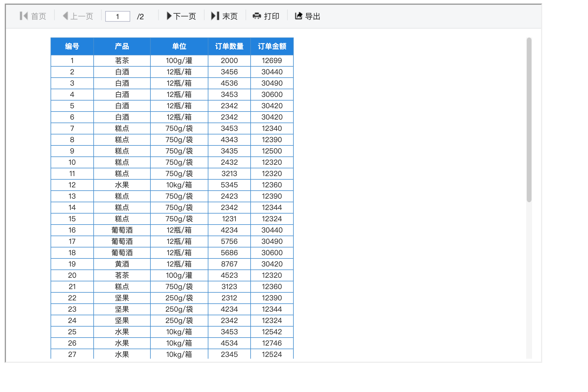Click the previous page triangle icon
The width and height of the screenshot is (588, 392).
coord(65,16)
